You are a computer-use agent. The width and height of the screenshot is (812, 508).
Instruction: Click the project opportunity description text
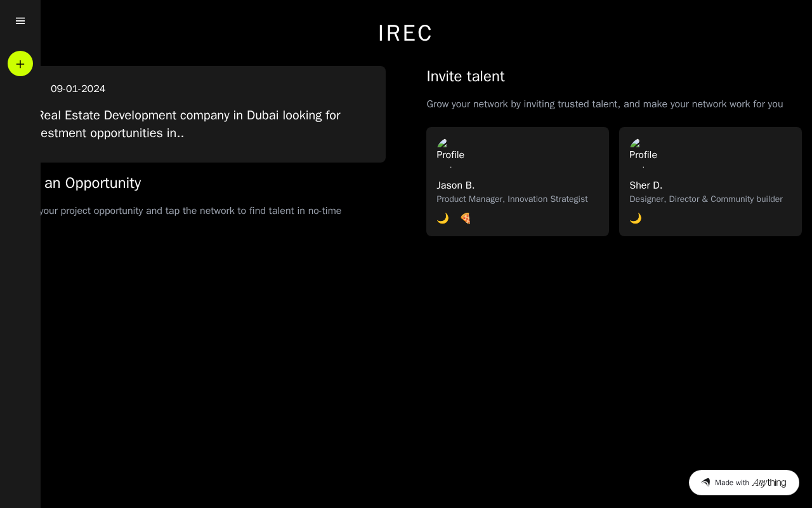point(190,211)
